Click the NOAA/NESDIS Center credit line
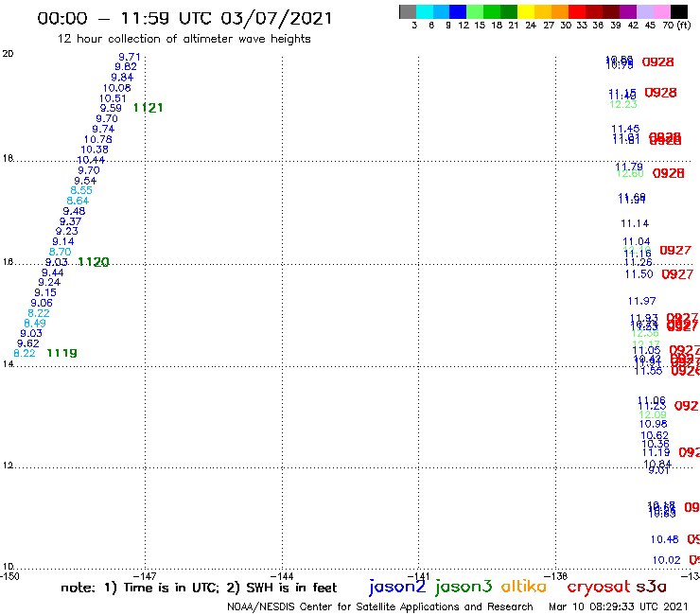The image size is (700, 615). tap(380, 606)
